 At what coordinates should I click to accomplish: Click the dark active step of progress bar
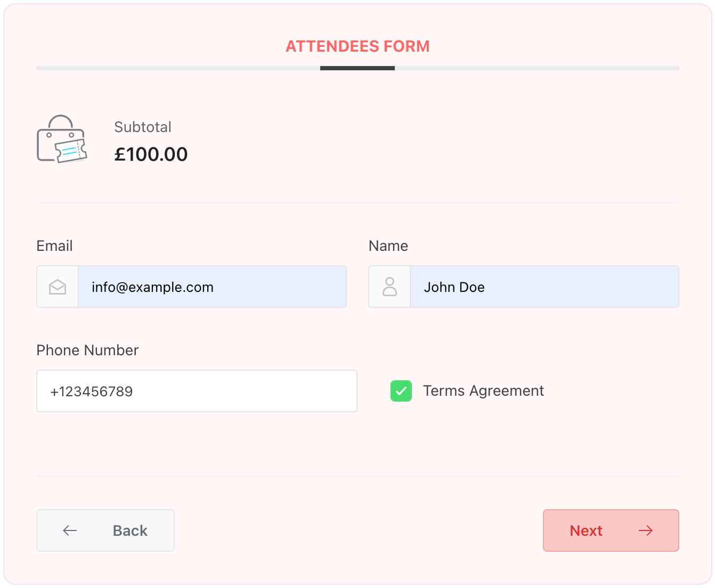click(x=357, y=68)
